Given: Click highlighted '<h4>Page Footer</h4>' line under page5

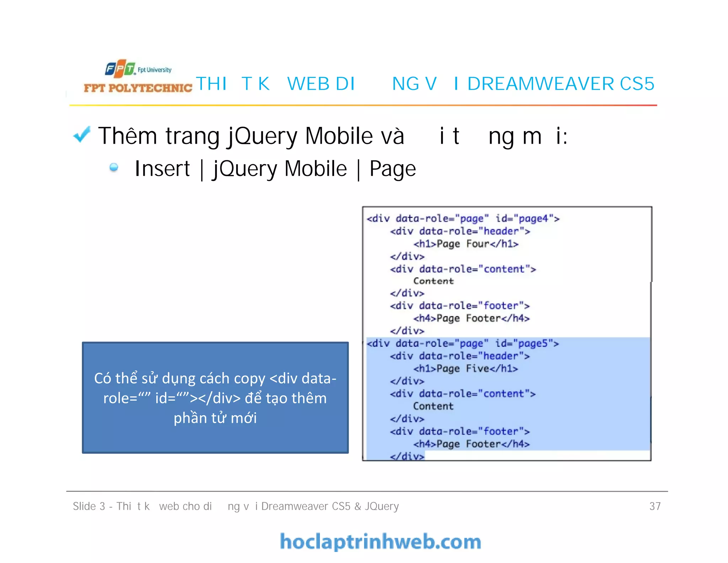Looking at the screenshot, I should tap(471, 444).
